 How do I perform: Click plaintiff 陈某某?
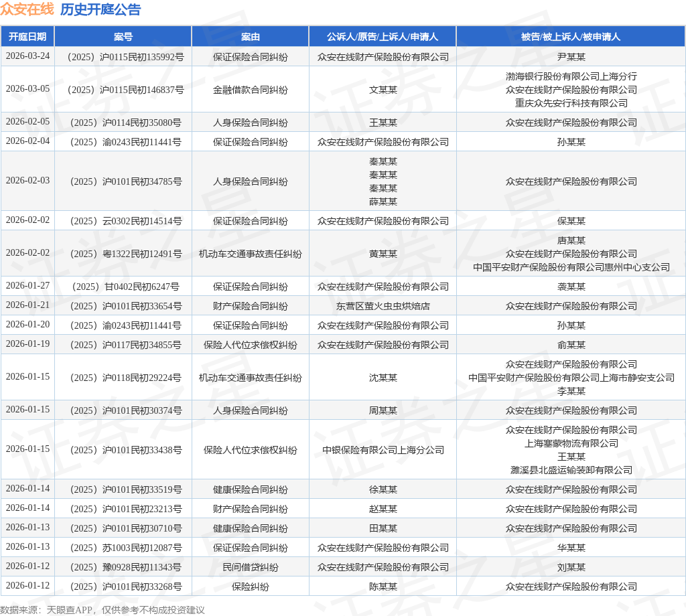(x=383, y=587)
